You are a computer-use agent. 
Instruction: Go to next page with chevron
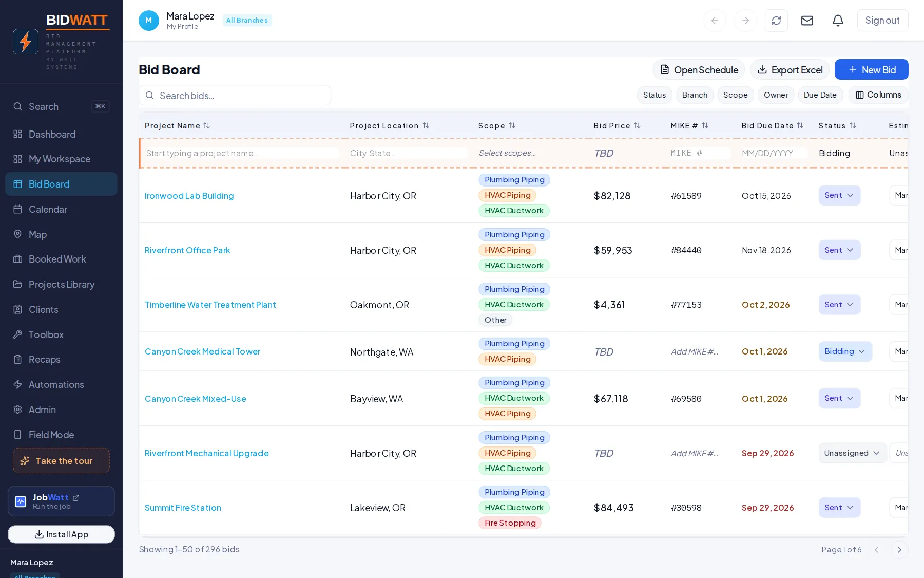pos(899,550)
